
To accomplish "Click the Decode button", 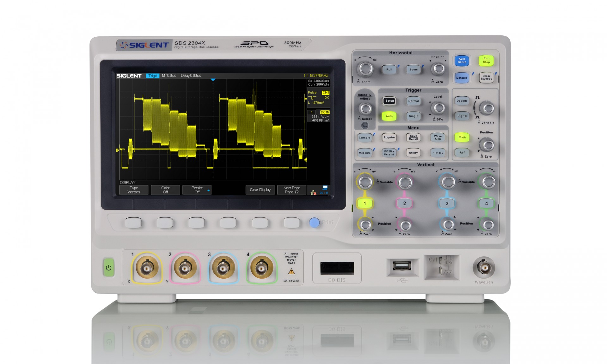I will pyautogui.click(x=462, y=101).
